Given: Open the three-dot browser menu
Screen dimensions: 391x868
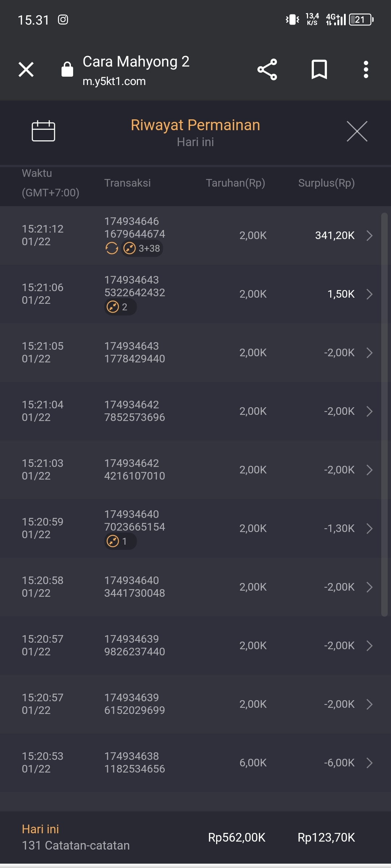Looking at the screenshot, I should pyautogui.click(x=366, y=69).
